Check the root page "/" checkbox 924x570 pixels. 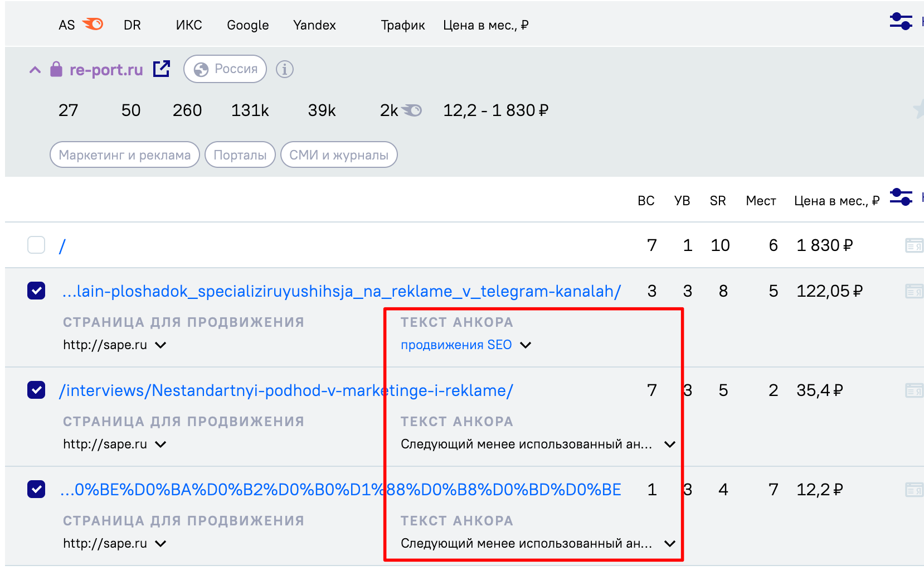tap(36, 245)
